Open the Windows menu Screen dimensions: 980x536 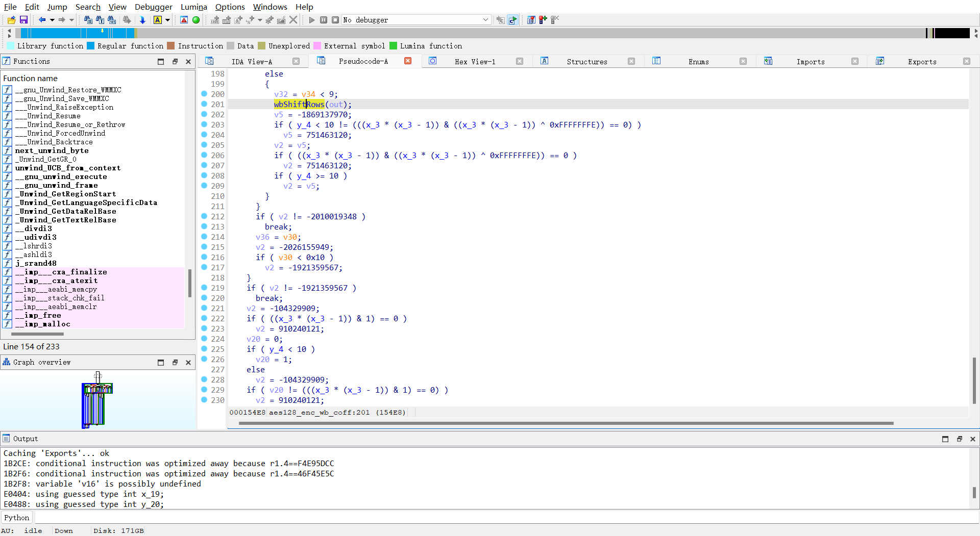(270, 7)
